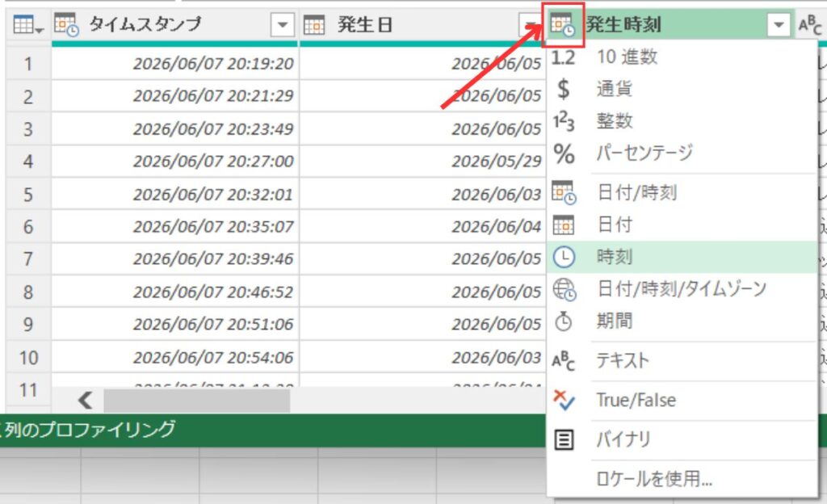Click cell 2026/06/07 20:35:07

(175, 227)
